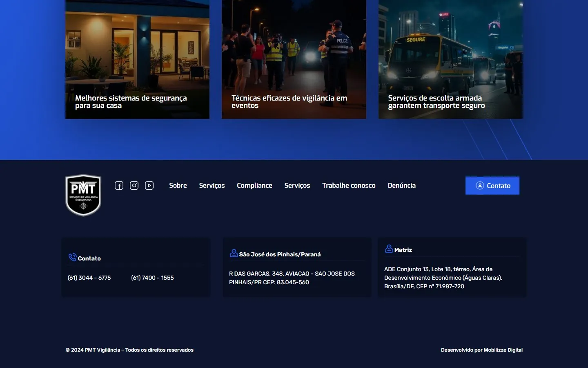Open the YouTube social icon
The image size is (588, 368).
click(149, 186)
